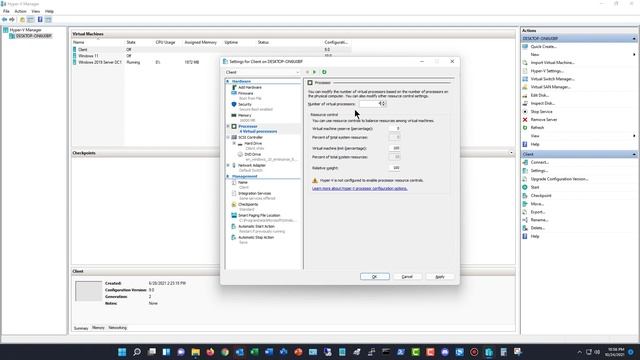Open Firefox from the taskbar
The width and height of the screenshot is (640, 360).
point(210,352)
